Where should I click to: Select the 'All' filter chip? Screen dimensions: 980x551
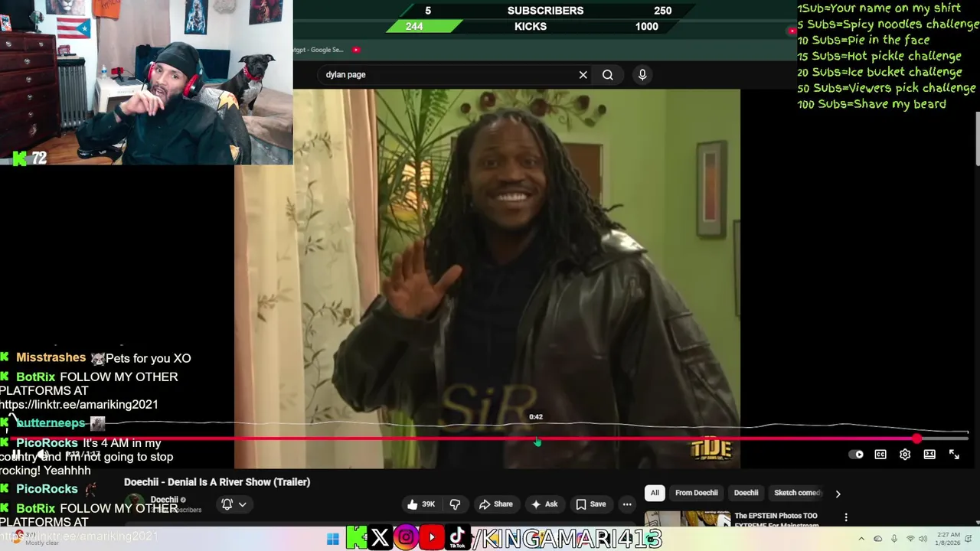coord(655,493)
